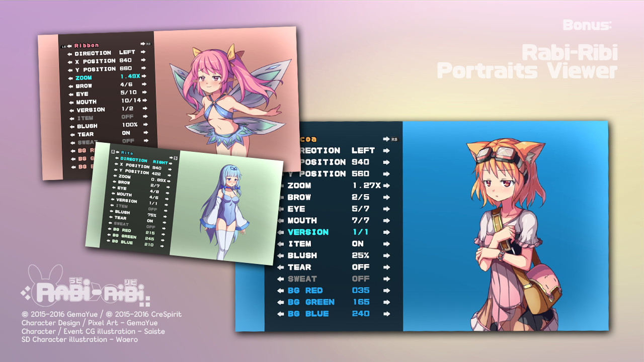Viewport: 644px width, 362px height.
Task: Select the Rita character tab
Action: 127,152
